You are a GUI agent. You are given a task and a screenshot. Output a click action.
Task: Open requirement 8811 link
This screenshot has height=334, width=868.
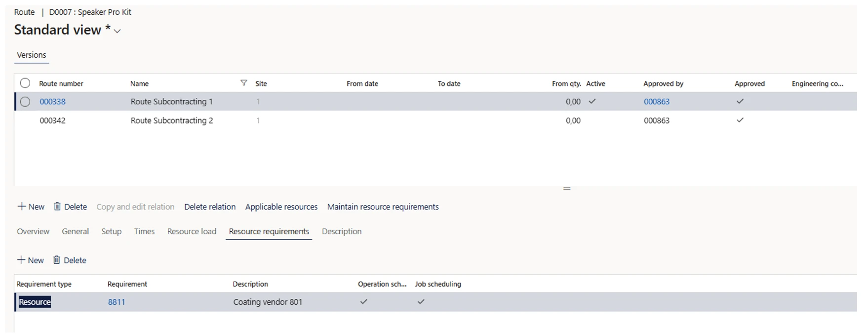coord(117,302)
